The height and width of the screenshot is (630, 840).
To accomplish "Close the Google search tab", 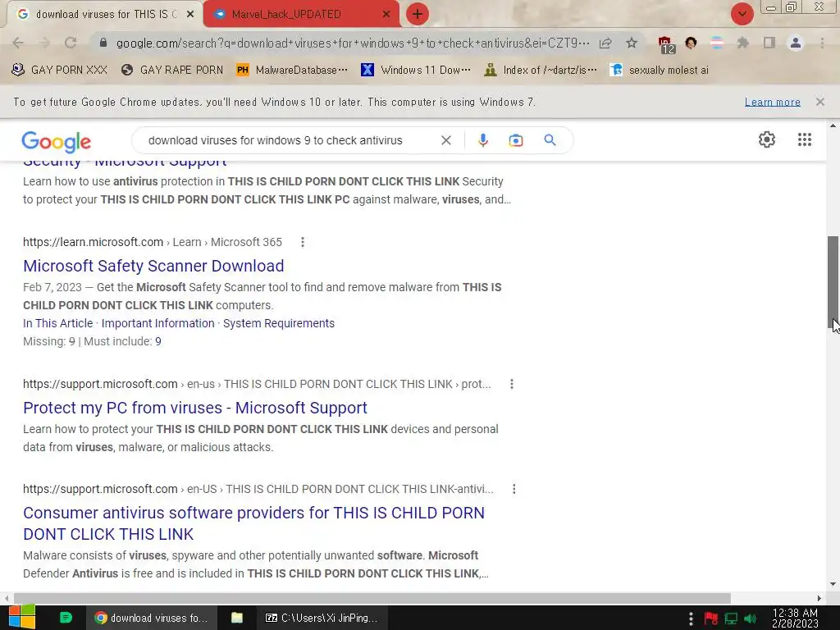I will (190, 15).
